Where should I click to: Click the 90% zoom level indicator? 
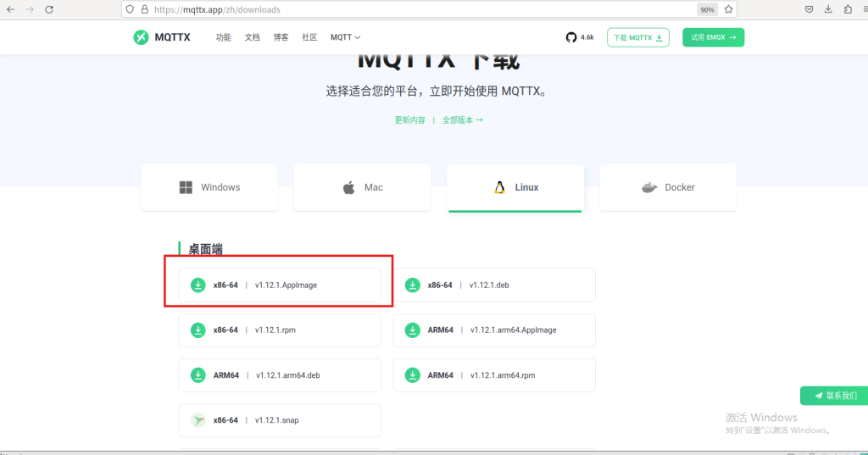(x=707, y=9)
